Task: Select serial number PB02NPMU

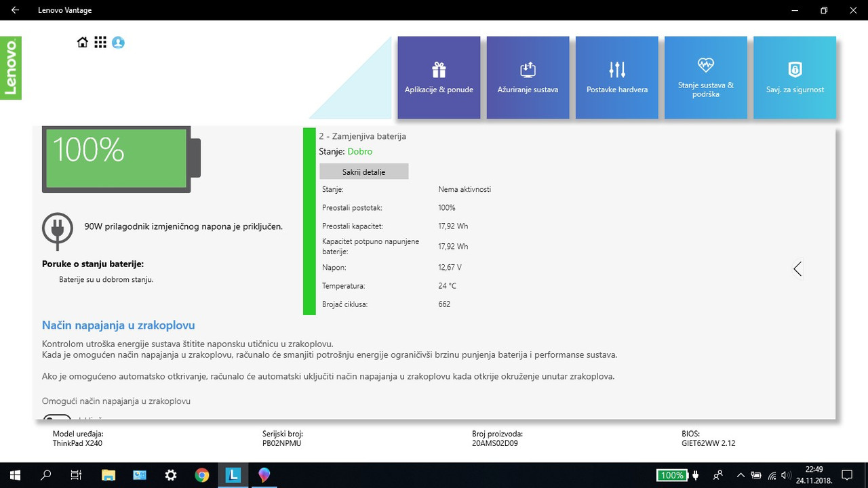Action: [281, 443]
